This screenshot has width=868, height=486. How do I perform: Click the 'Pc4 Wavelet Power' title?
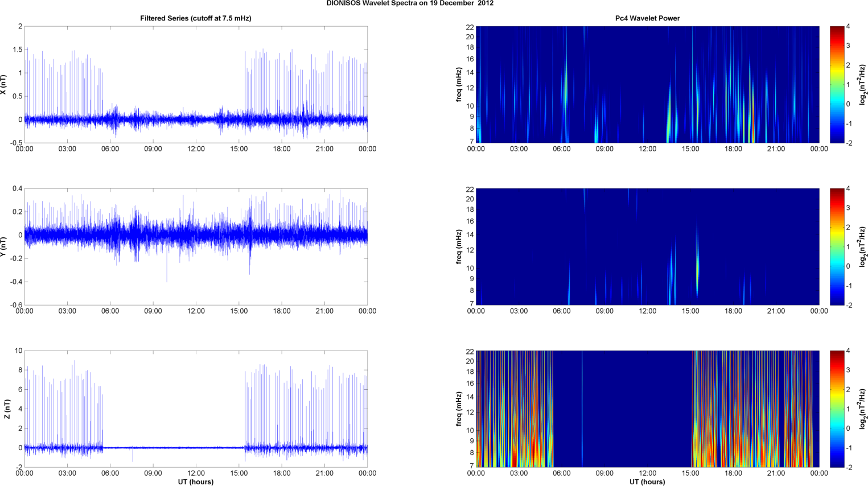click(x=647, y=18)
